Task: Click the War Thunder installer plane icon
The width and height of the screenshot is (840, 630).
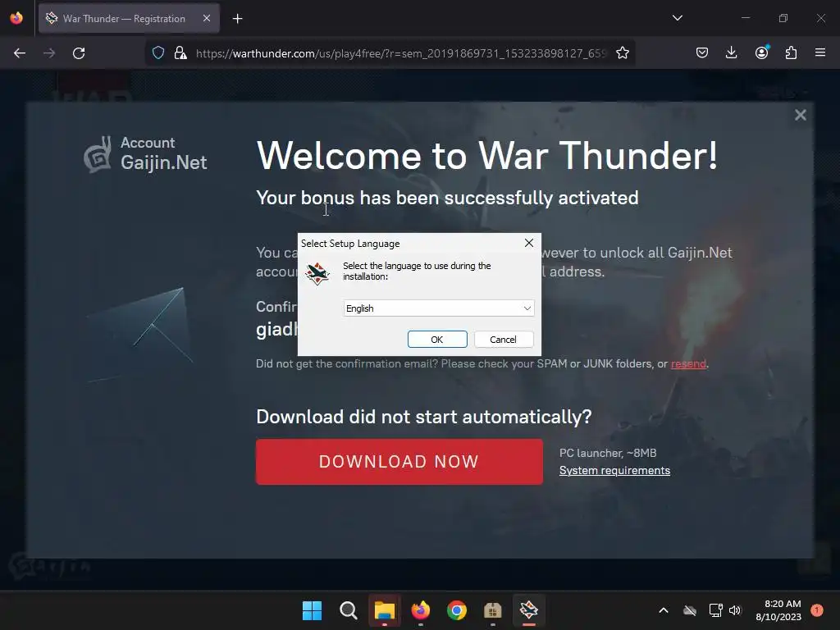Action: pyautogui.click(x=317, y=273)
